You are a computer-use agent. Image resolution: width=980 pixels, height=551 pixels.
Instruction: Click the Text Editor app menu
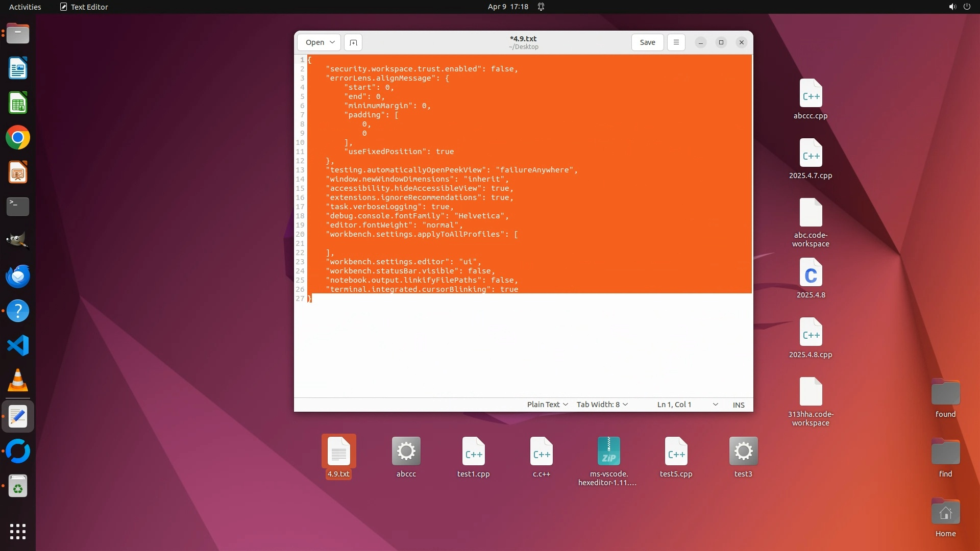click(x=84, y=7)
